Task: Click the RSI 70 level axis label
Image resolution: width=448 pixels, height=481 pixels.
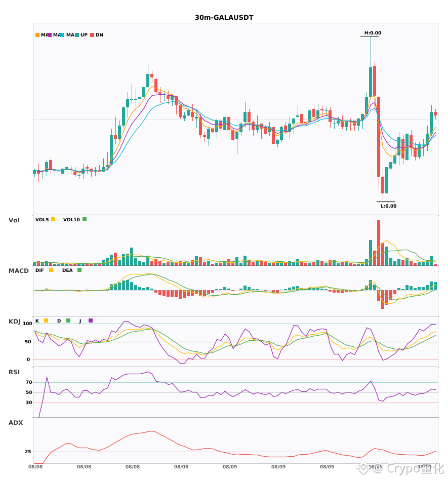Action: click(29, 382)
